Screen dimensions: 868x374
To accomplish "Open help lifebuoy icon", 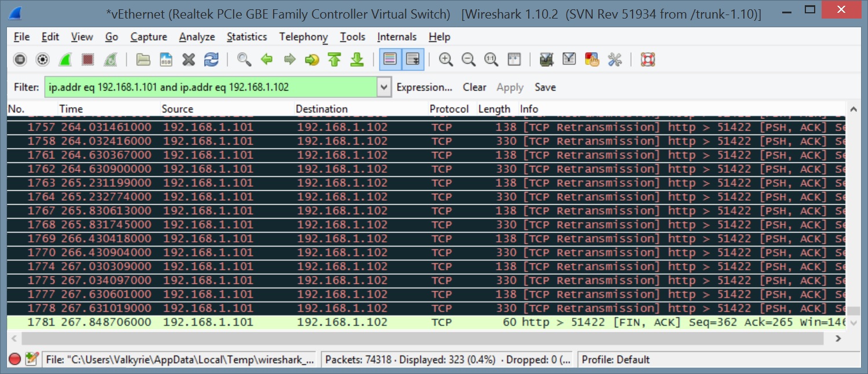I will pos(647,59).
